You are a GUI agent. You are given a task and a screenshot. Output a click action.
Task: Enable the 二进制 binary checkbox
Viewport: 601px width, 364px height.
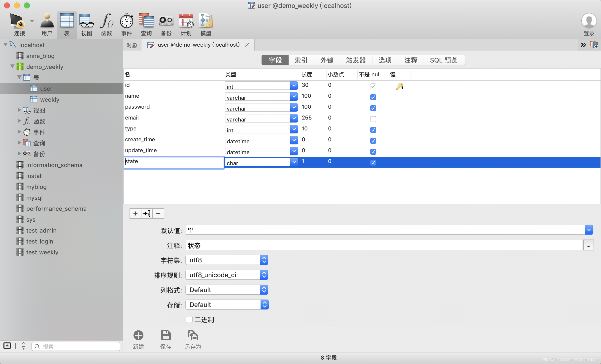pos(189,319)
